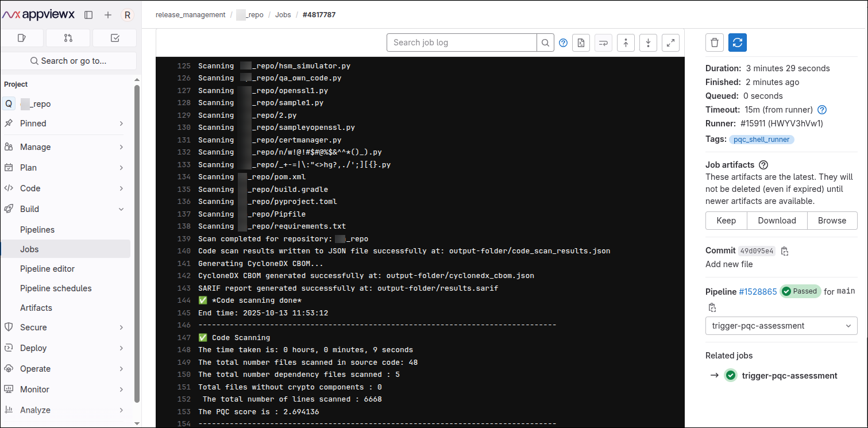Screen dimensions: 868x428
Task: Click the Search job log field
Action: (x=462, y=43)
